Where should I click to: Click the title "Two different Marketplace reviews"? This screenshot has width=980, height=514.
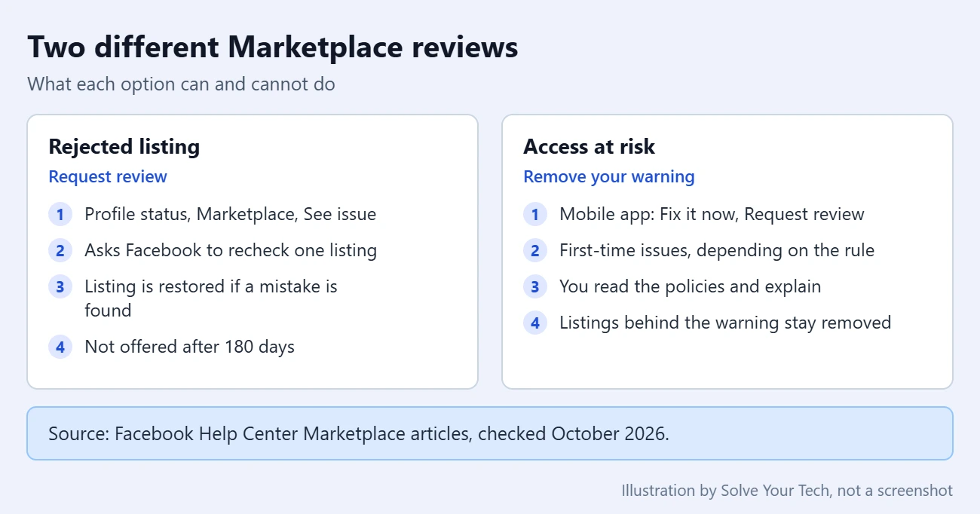point(273,47)
